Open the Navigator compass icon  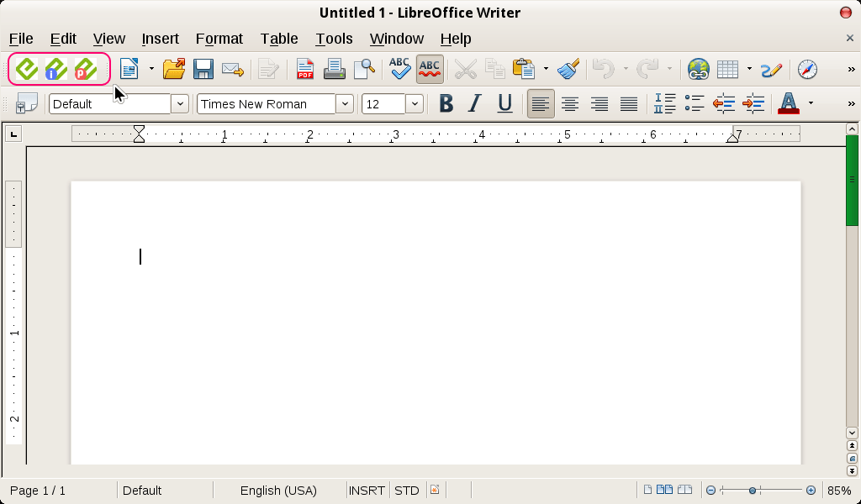pos(808,69)
